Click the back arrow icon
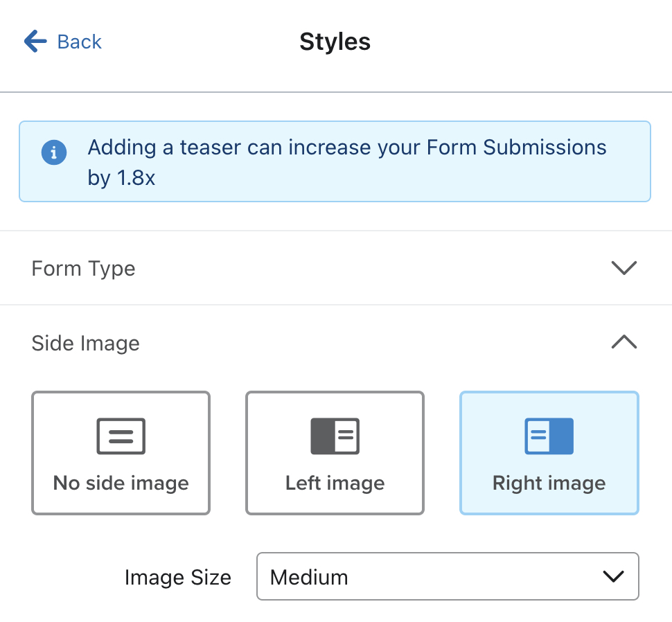 pos(34,41)
